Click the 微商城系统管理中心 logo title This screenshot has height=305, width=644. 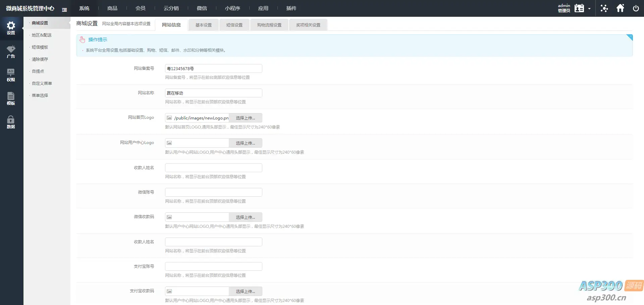(x=30, y=8)
